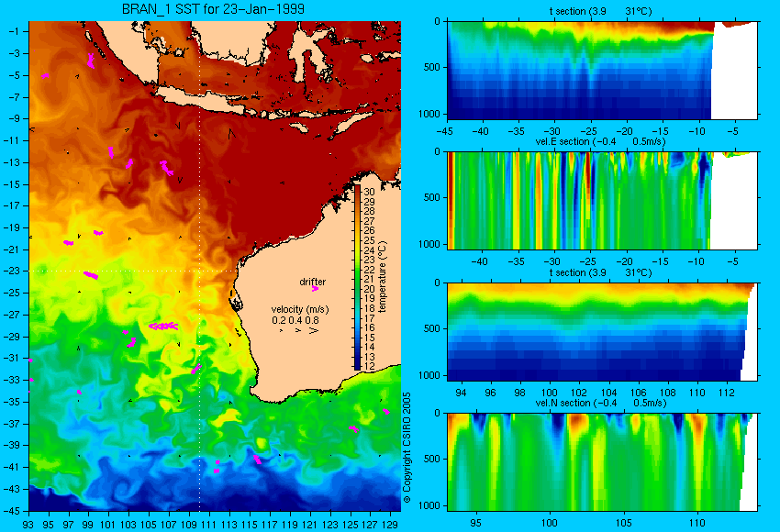
Task: Click the magenta drifter marker under 'drifter' label
Action: [x=315, y=288]
